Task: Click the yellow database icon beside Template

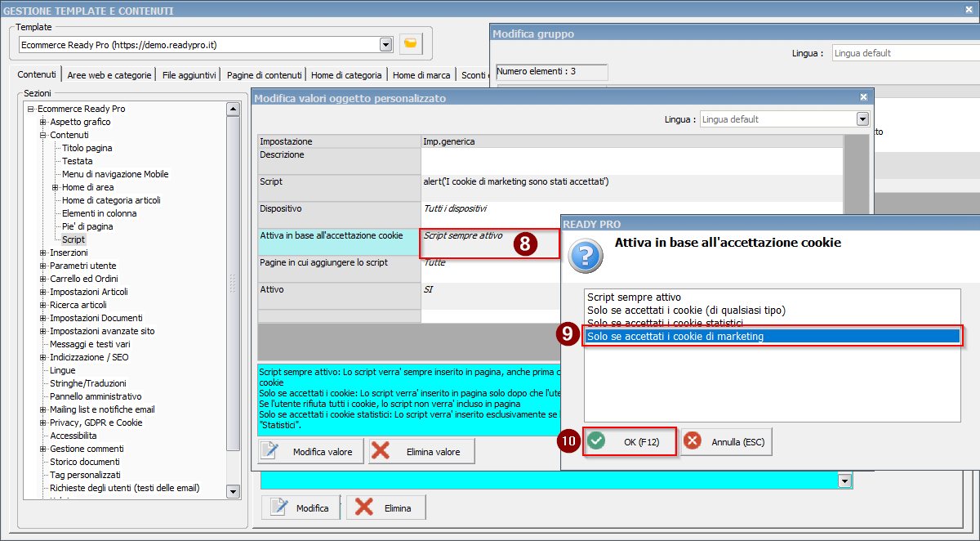Action: pos(411,44)
